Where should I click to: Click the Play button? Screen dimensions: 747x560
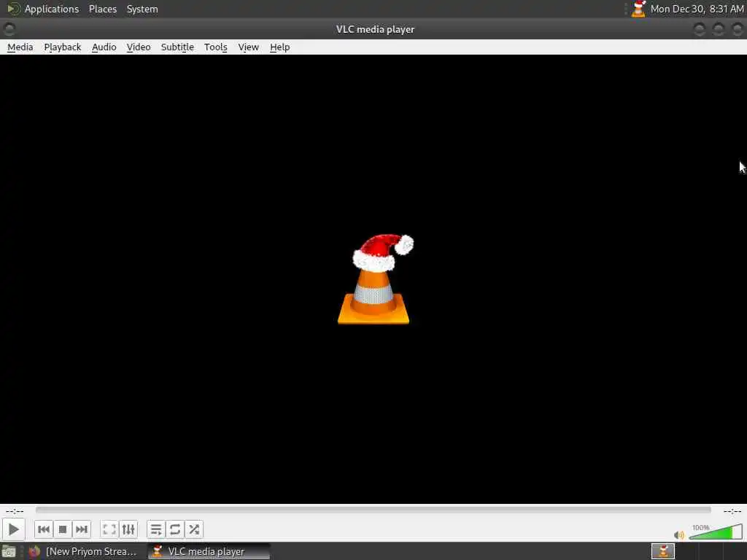13,529
